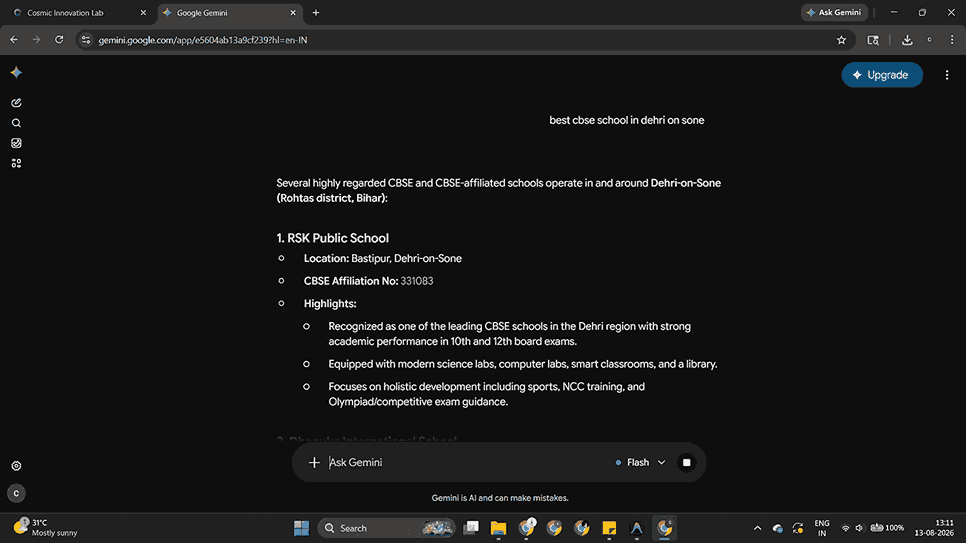This screenshot has height=543, width=966.
Task: Start a new chat from sidebar icon
Action: click(16, 103)
